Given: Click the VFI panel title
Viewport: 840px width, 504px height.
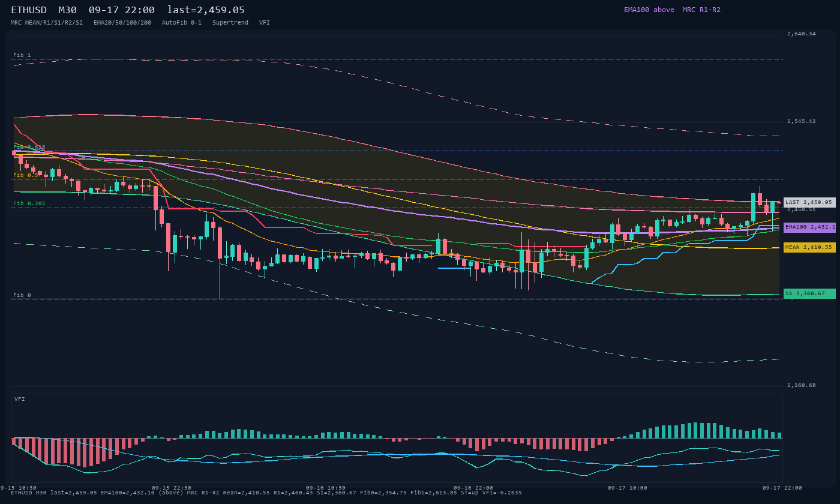Looking at the screenshot, I should point(20,399).
